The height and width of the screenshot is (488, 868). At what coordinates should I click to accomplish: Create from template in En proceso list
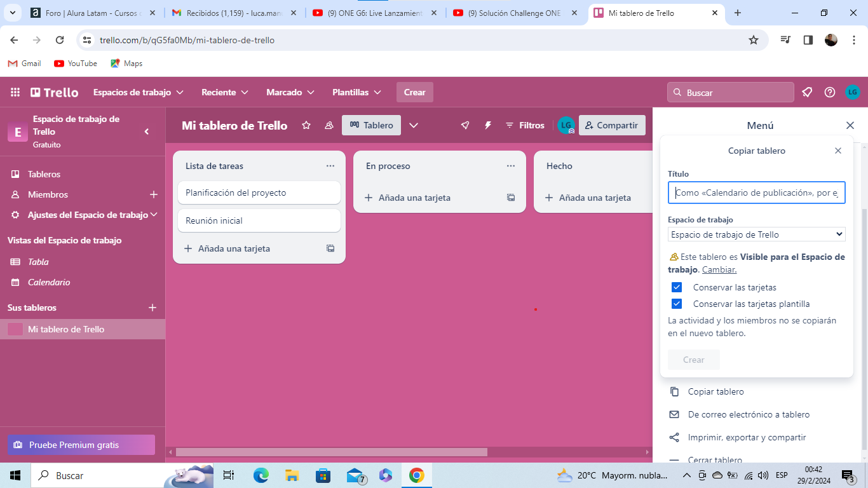(511, 198)
